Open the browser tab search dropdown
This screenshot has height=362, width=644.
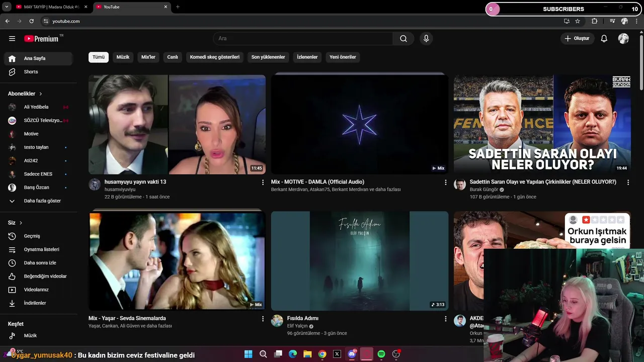point(7,7)
